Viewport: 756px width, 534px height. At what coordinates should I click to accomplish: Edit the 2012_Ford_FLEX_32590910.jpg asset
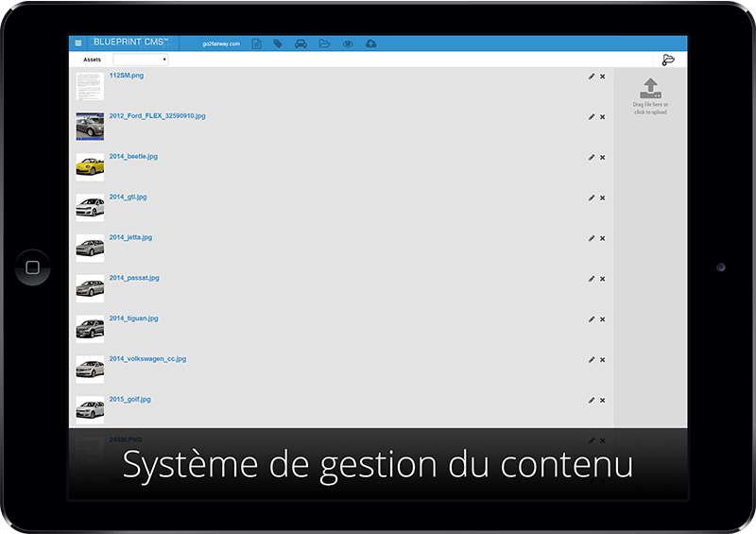click(592, 117)
